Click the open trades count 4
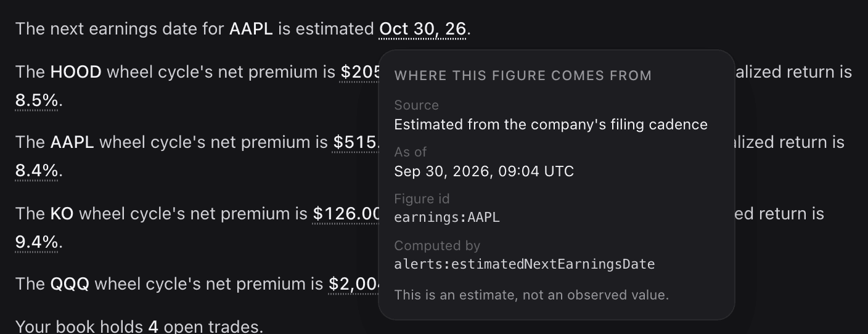 point(154,327)
